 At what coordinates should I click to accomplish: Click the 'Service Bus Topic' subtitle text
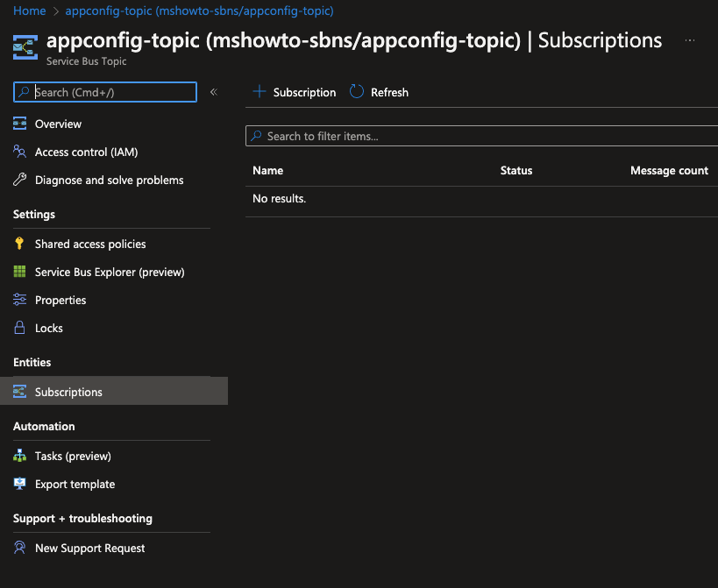(x=86, y=60)
